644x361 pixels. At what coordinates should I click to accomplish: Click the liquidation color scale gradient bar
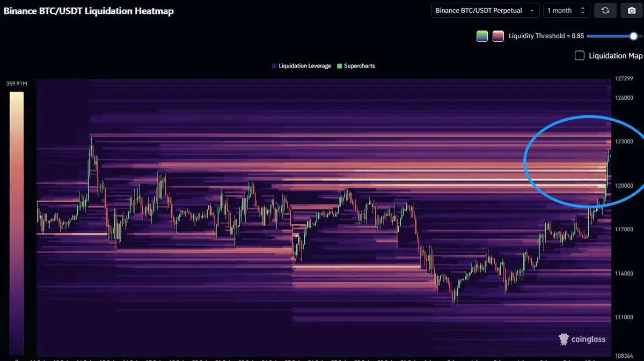click(17, 223)
